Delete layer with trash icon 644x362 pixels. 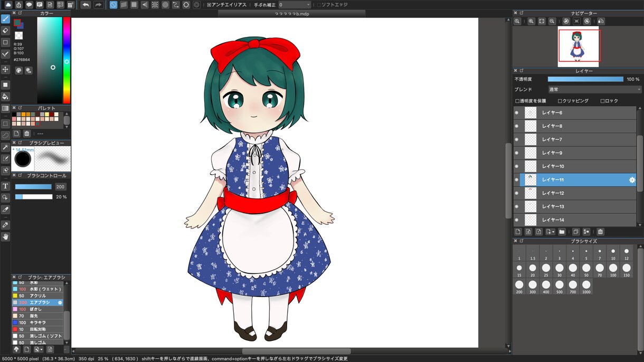(600, 232)
